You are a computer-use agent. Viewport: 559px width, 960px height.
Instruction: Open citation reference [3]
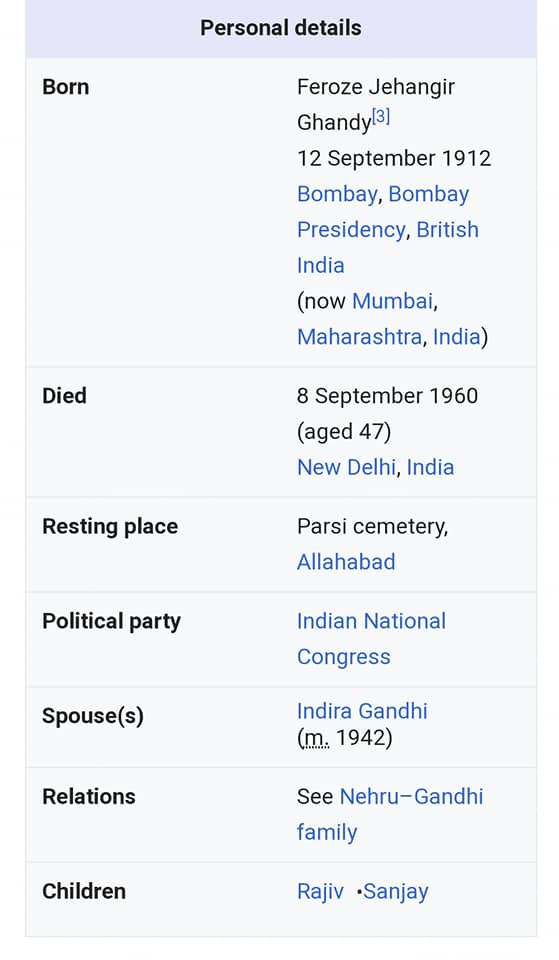pos(381,116)
